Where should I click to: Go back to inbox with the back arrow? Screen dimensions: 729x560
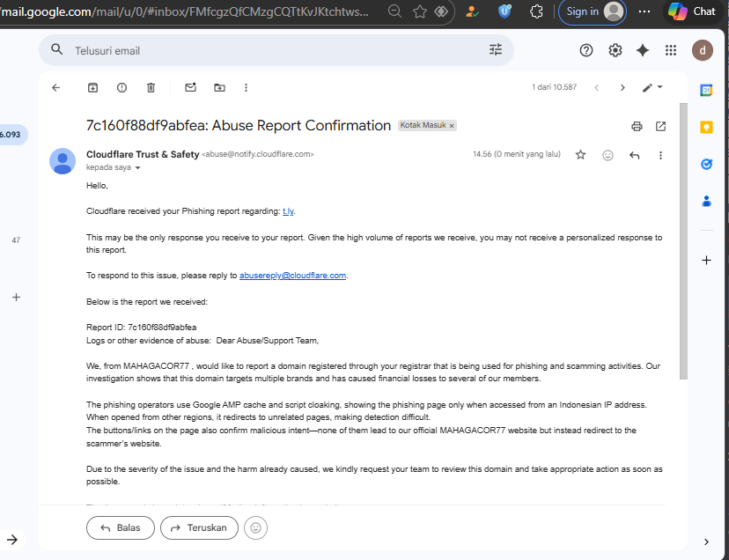tap(56, 87)
